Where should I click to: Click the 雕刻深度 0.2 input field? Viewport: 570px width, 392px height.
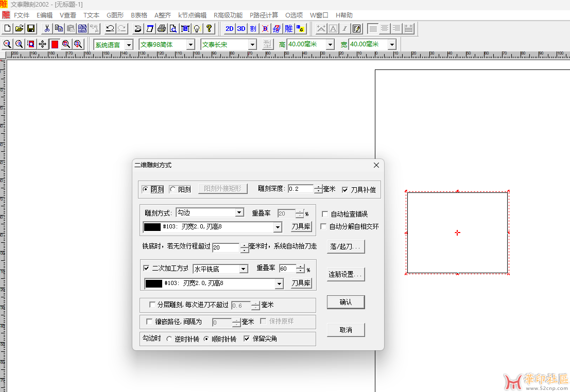pyautogui.click(x=301, y=189)
